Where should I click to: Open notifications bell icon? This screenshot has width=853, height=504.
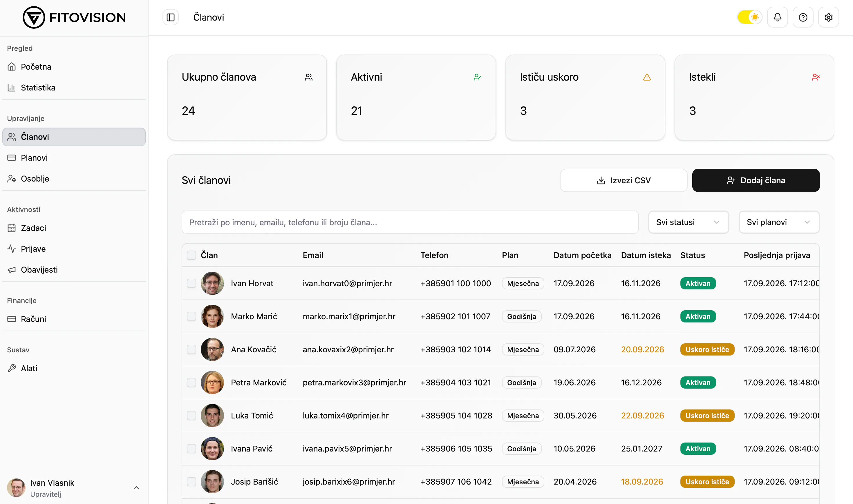[777, 17]
